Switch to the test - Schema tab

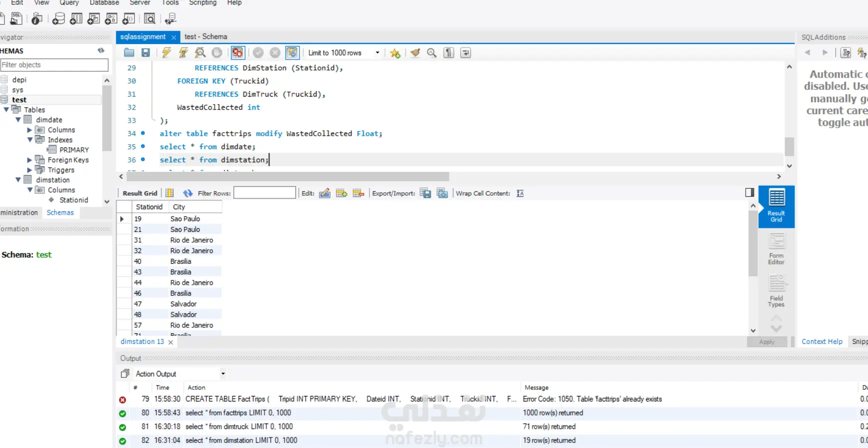pyautogui.click(x=205, y=37)
